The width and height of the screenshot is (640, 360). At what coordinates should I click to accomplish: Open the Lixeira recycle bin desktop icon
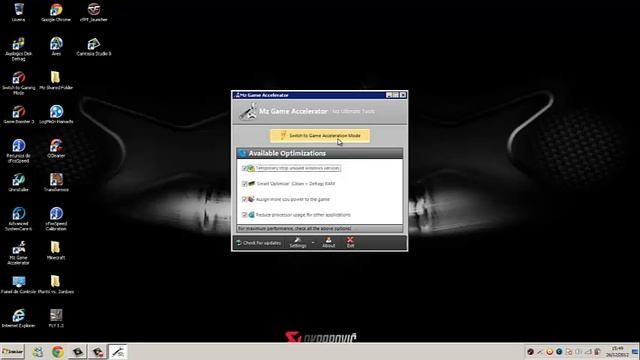point(18,12)
